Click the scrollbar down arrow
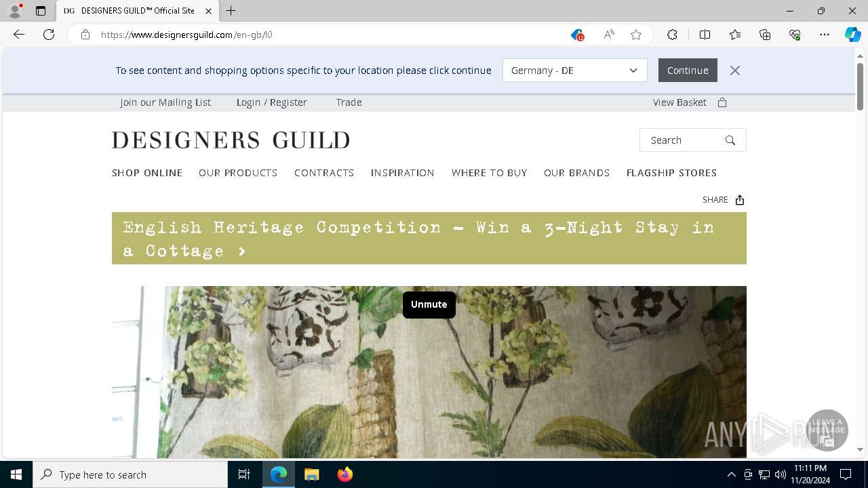The height and width of the screenshot is (488, 868). click(860, 450)
